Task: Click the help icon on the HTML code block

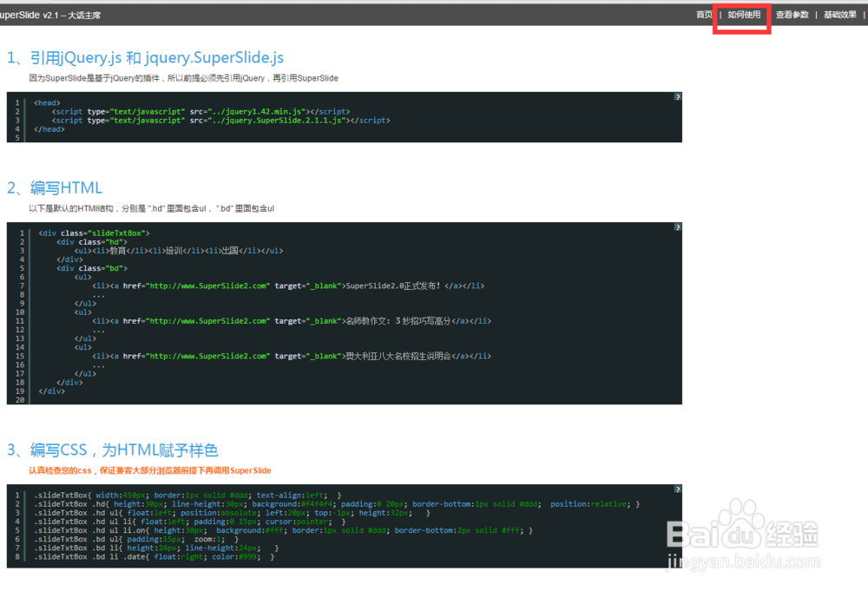Action: 677,227
